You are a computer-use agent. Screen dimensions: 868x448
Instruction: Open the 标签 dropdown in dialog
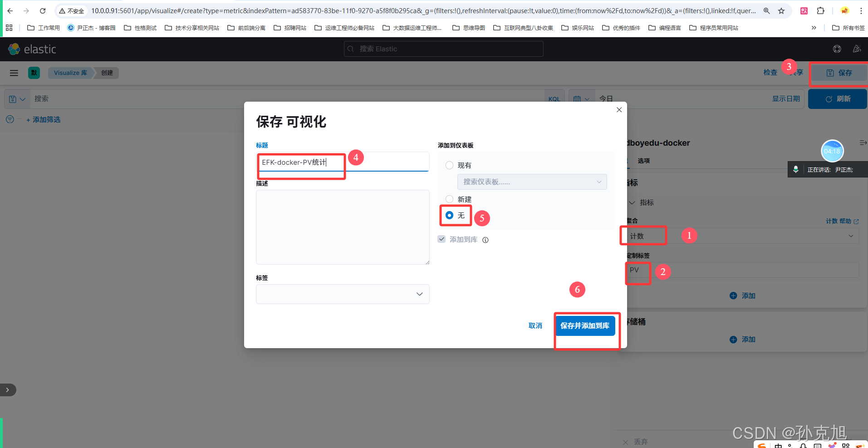343,294
